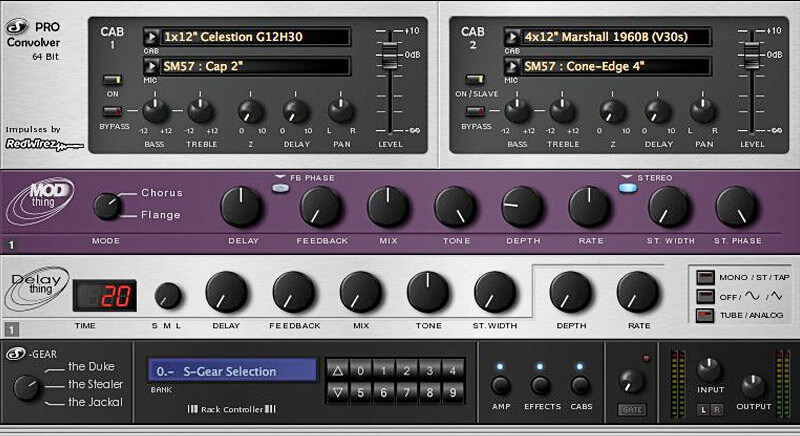Click the Mod Thing DEPTH knob
The height and width of the screenshot is (436, 800).
522,207
